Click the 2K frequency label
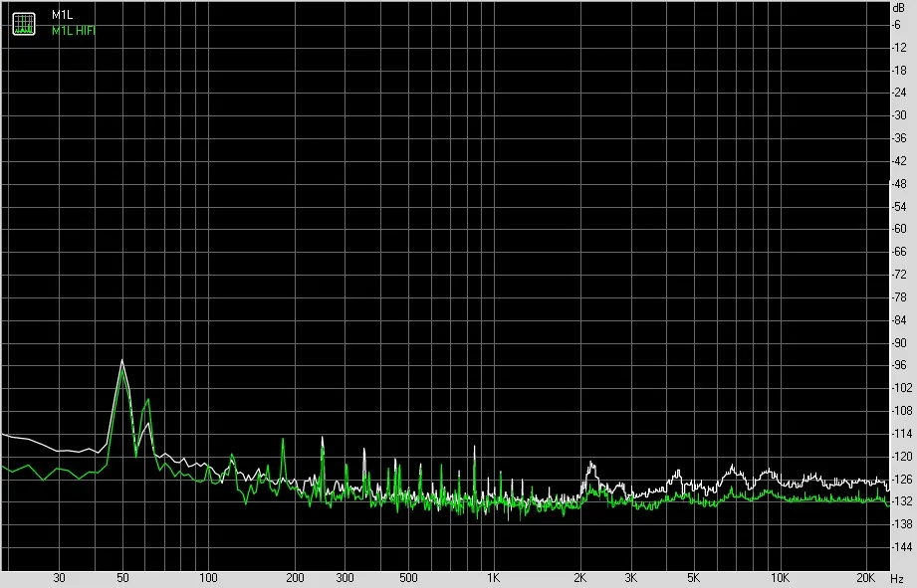The image size is (917, 588). [x=579, y=578]
